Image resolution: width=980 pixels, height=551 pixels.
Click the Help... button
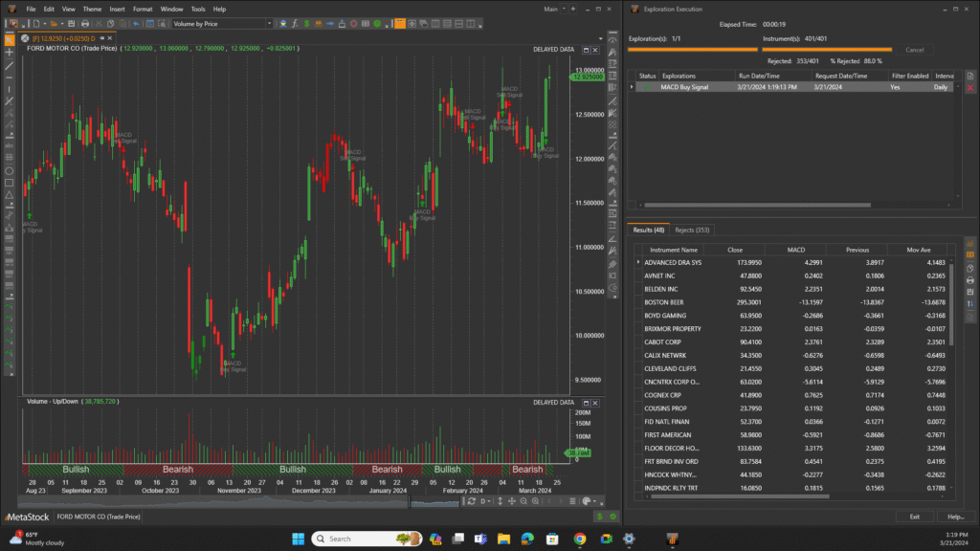tap(954, 517)
